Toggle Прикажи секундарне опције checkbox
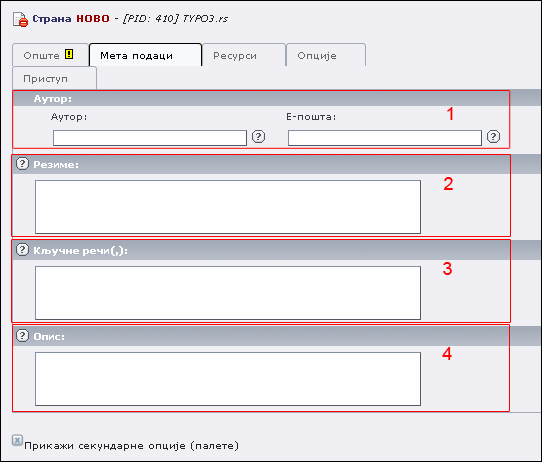This screenshot has height=462, width=542. click(17, 440)
